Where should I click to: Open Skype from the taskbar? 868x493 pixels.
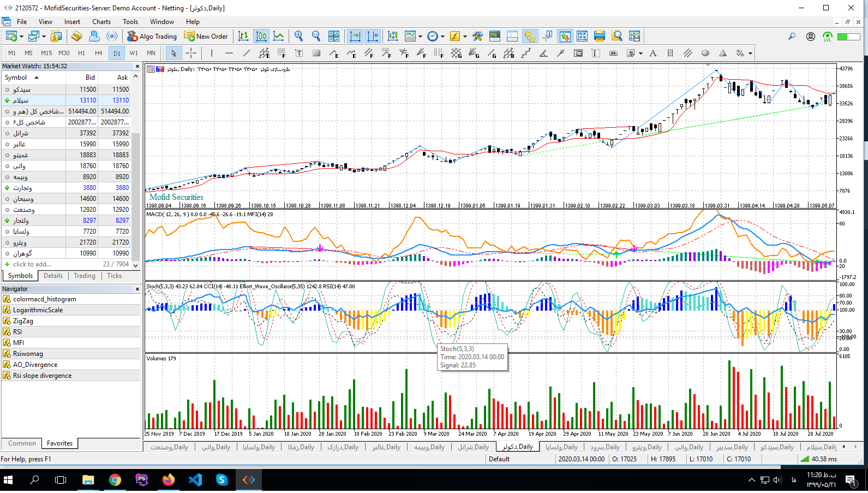(x=222, y=480)
